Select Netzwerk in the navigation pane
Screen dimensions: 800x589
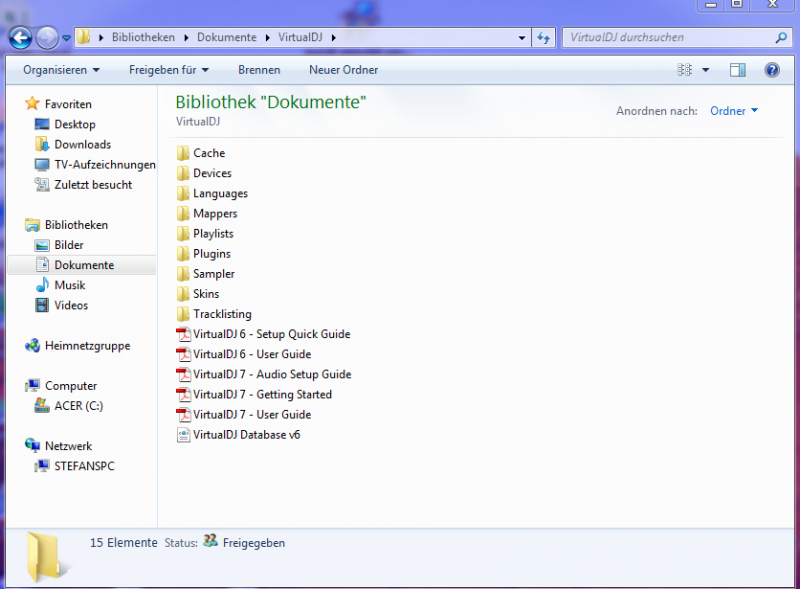tap(68, 446)
